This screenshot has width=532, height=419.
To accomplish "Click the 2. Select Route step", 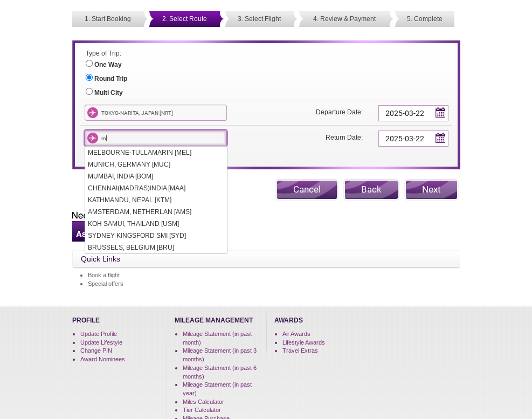I will click(x=184, y=19).
